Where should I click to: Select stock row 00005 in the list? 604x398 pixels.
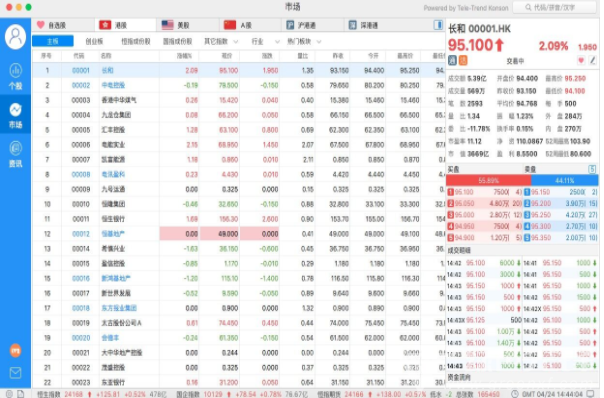tap(239, 130)
